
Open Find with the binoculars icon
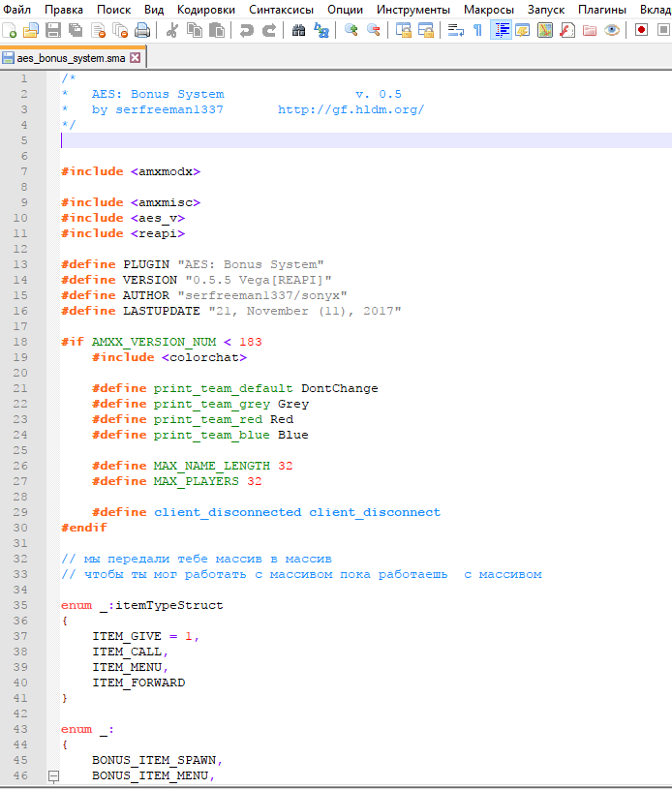[298, 31]
